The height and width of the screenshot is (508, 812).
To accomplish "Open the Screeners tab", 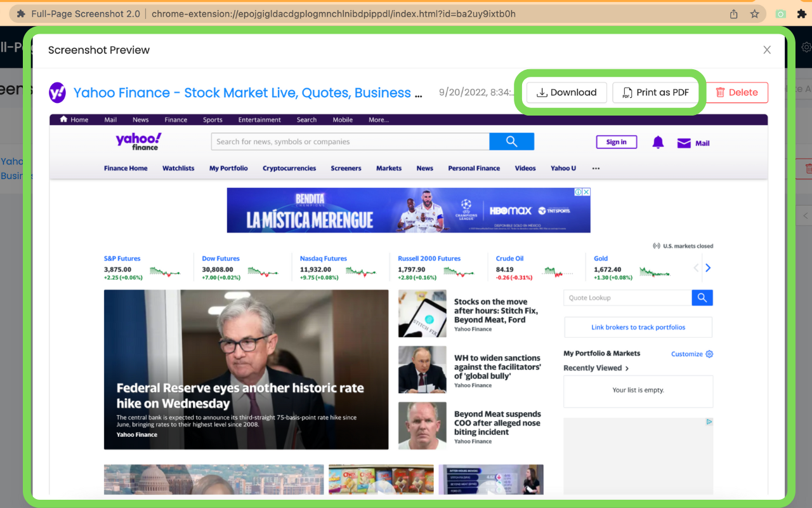I will [x=346, y=168].
